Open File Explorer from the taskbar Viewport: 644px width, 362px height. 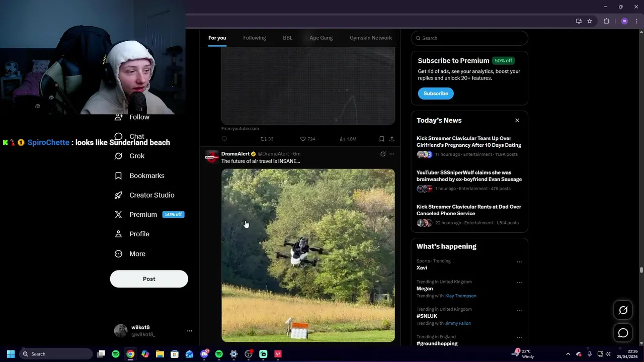160,354
